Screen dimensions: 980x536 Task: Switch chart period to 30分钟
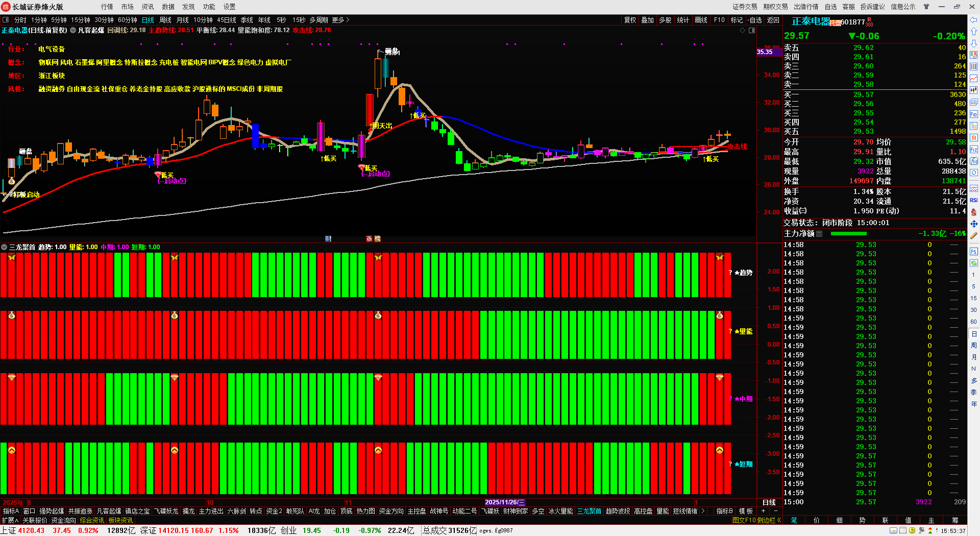pyautogui.click(x=104, y=20)
